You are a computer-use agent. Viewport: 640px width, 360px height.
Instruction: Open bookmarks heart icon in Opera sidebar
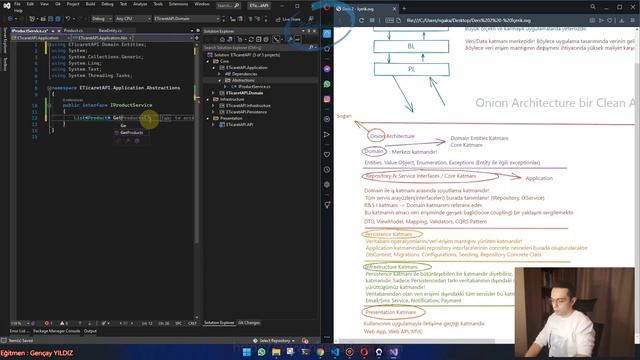tap(327, 155)
